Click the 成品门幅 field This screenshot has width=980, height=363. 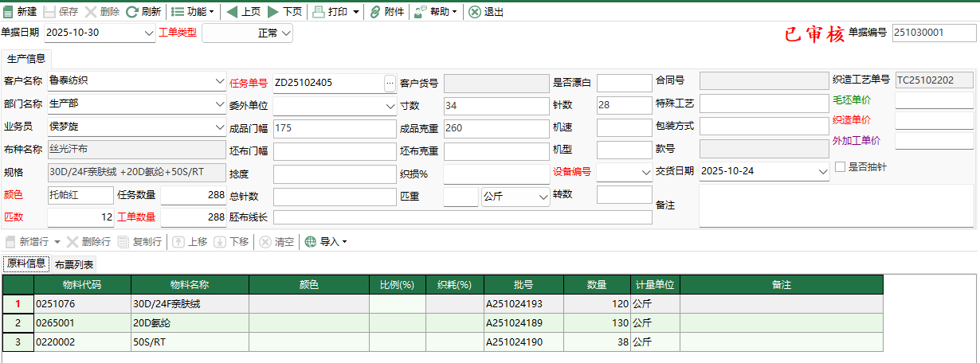click(x=334, y=128)
